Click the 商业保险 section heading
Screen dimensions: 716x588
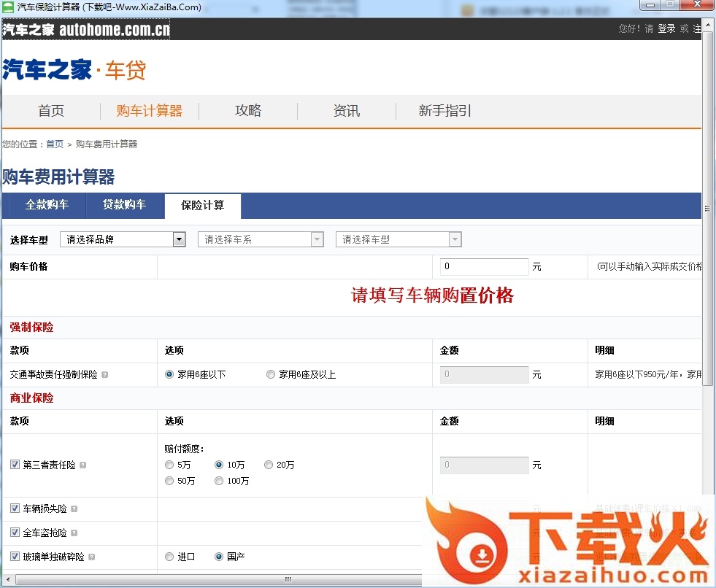click(32, 398)
